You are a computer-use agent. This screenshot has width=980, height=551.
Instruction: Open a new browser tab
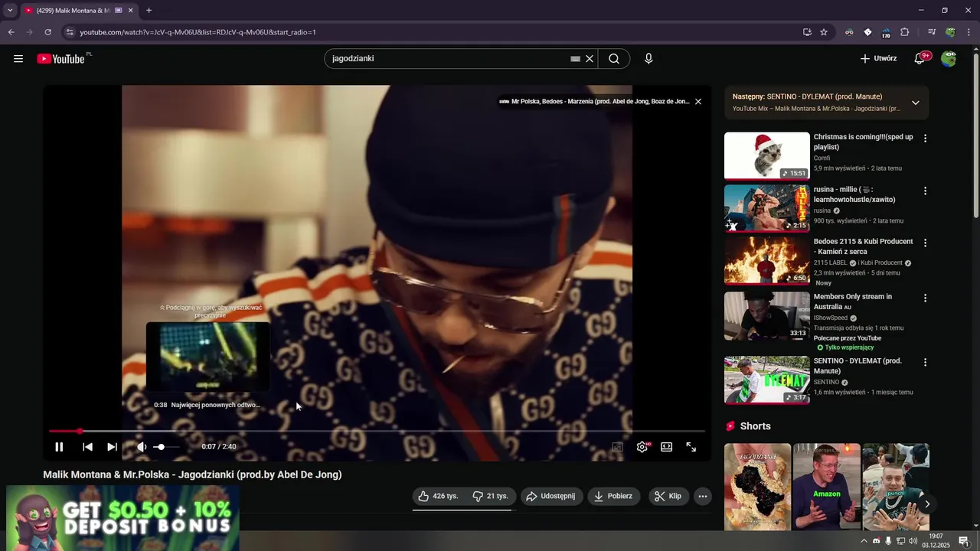pyautogui.click(x=149, y=11)
